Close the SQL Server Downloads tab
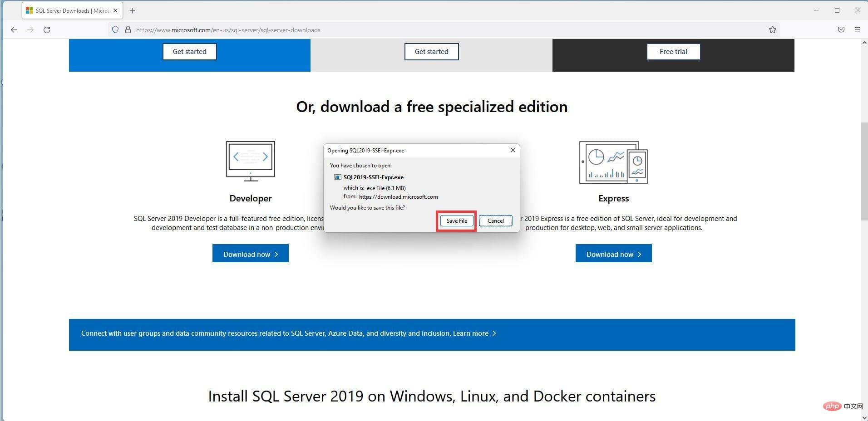This screenshot has height=421, width=868. tap(115, 10)
